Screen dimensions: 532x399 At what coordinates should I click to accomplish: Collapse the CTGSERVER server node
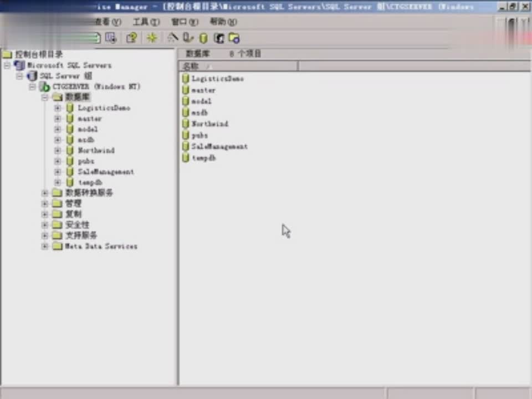[x=32, y=87]
